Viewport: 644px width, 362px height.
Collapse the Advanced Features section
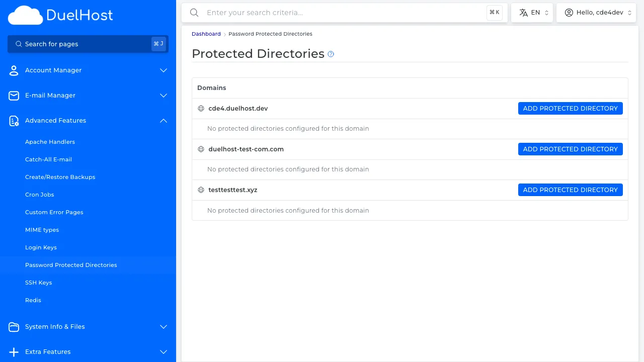163,121
